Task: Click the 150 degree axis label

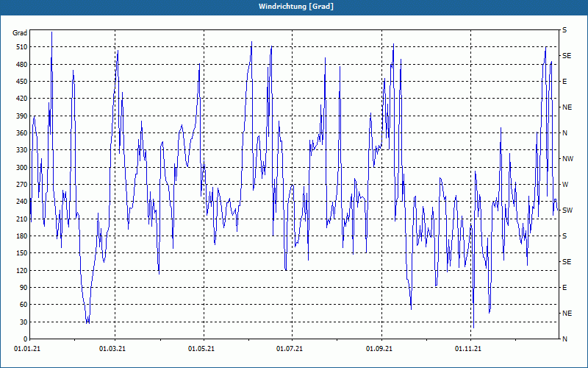Action: click(22, 253)
